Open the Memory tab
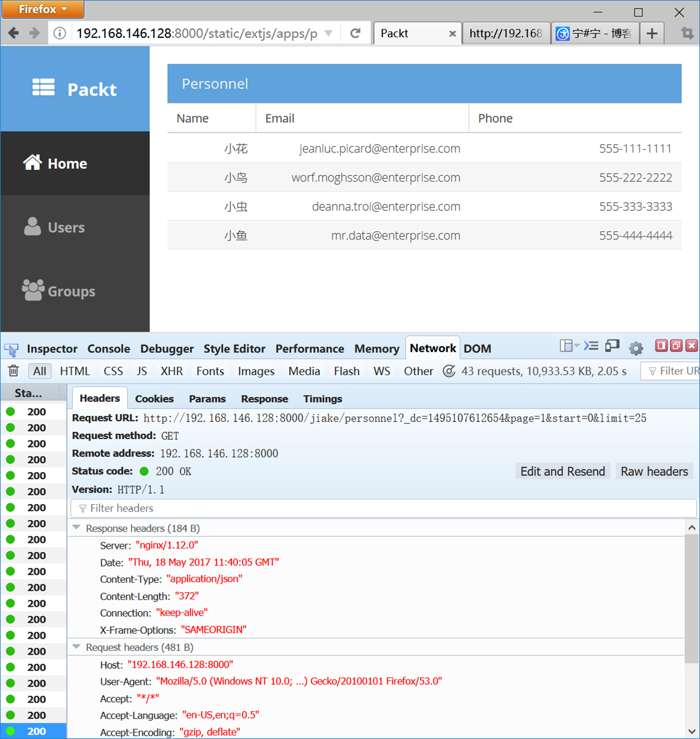The image size is (700, 739). pyautogui.click(x=376, y=348)
